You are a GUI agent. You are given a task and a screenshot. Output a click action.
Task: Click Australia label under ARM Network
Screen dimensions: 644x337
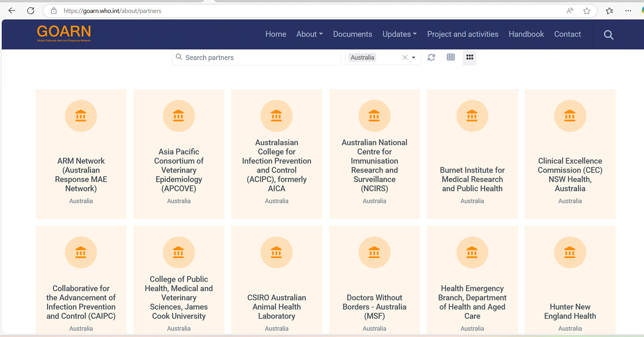[x=81, y=201]
